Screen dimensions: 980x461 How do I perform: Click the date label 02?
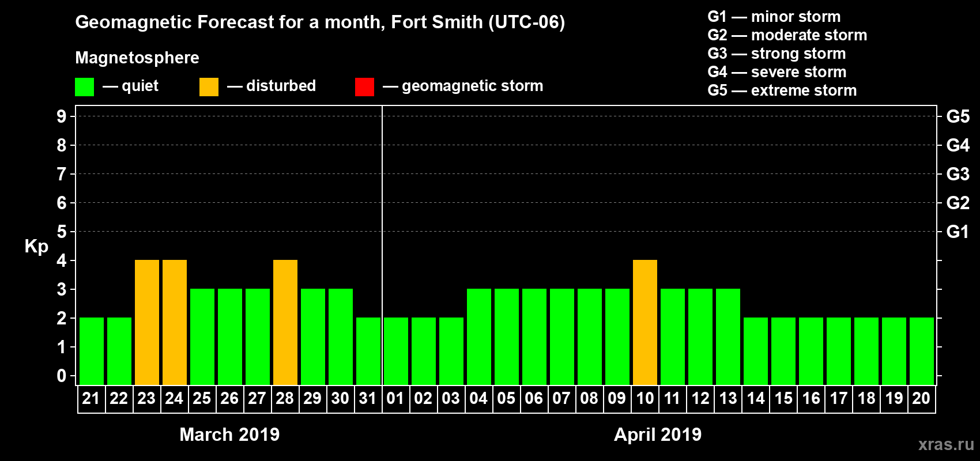[423, 398]
